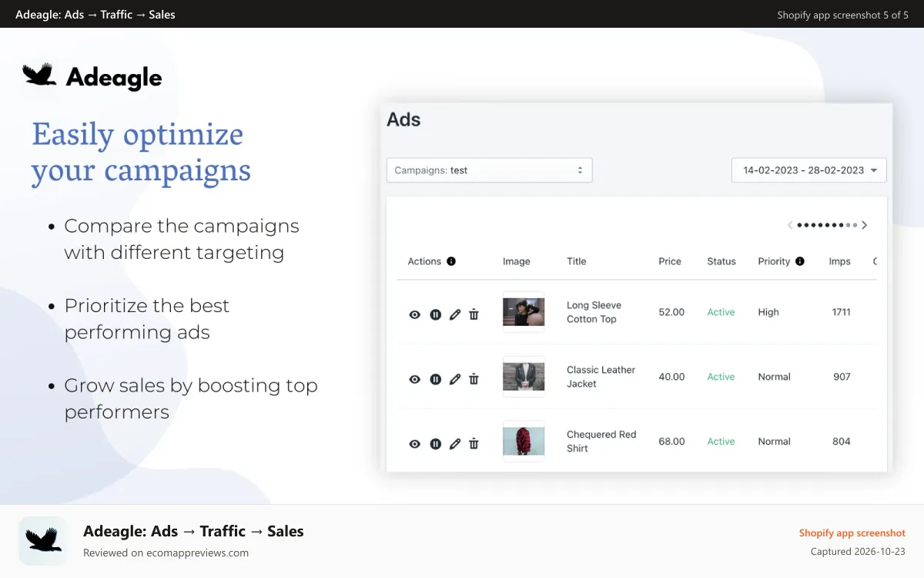Click the Image column header
Screen dimensions: 924x578
coord(517,261)
